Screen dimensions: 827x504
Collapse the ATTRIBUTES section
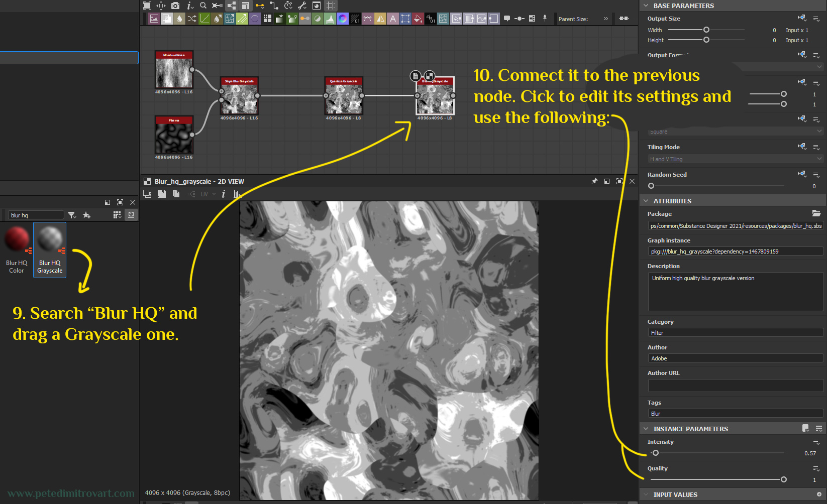point(646,201)
